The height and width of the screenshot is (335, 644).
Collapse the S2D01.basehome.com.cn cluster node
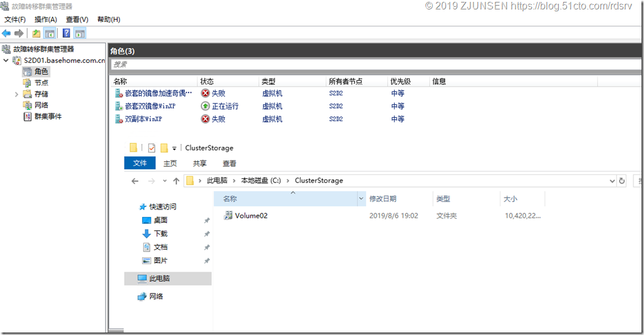click(6, 60)
